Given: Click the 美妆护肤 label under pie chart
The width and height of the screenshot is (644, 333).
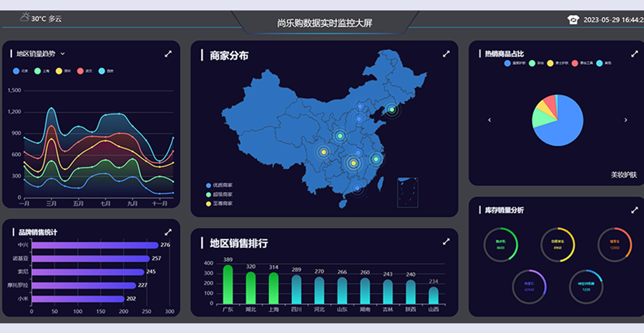Looking at the screenshot, I should [x=623, y=175].
